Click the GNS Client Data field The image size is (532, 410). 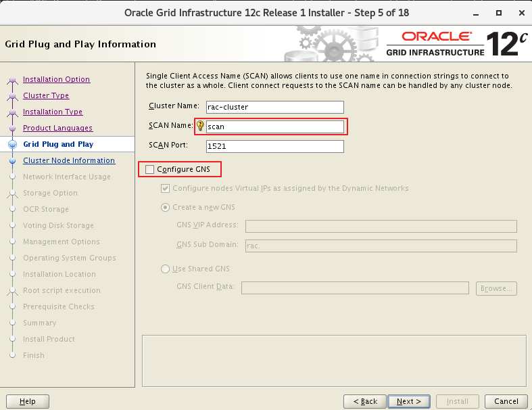(356, 288)
